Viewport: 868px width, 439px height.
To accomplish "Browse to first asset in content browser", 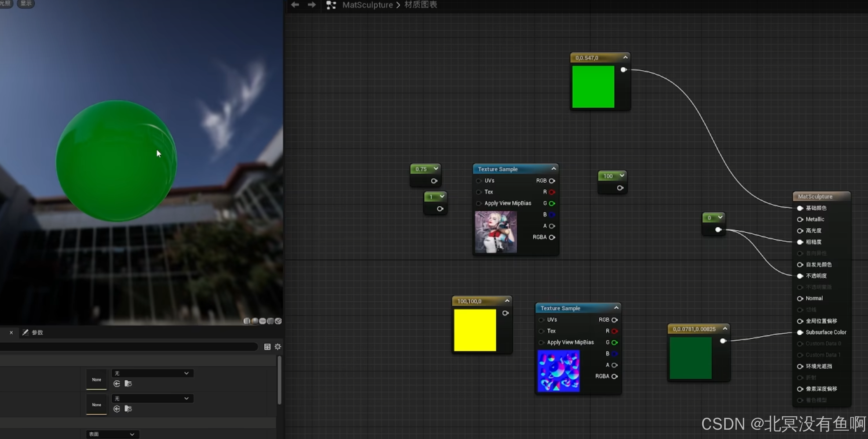I will (x=128, y=383).
